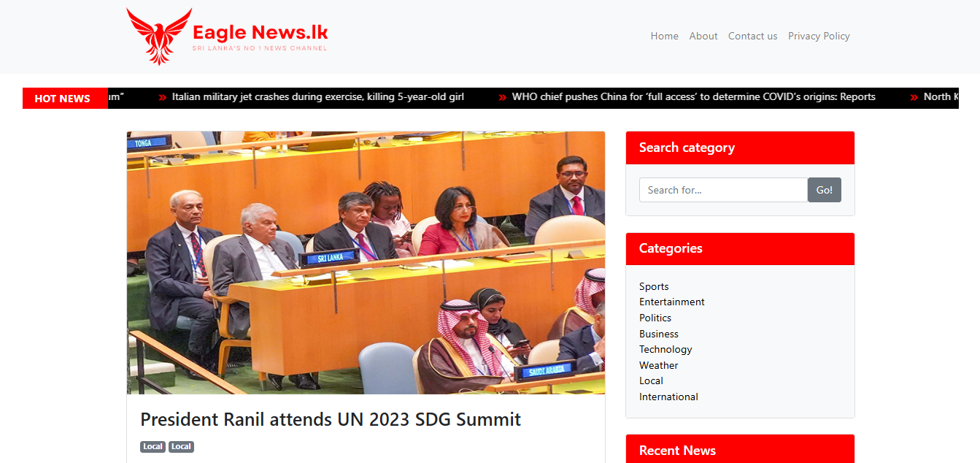Click the Search for... input field
Image resolution: width=980 pixels, height=463 pixels.
723,190
